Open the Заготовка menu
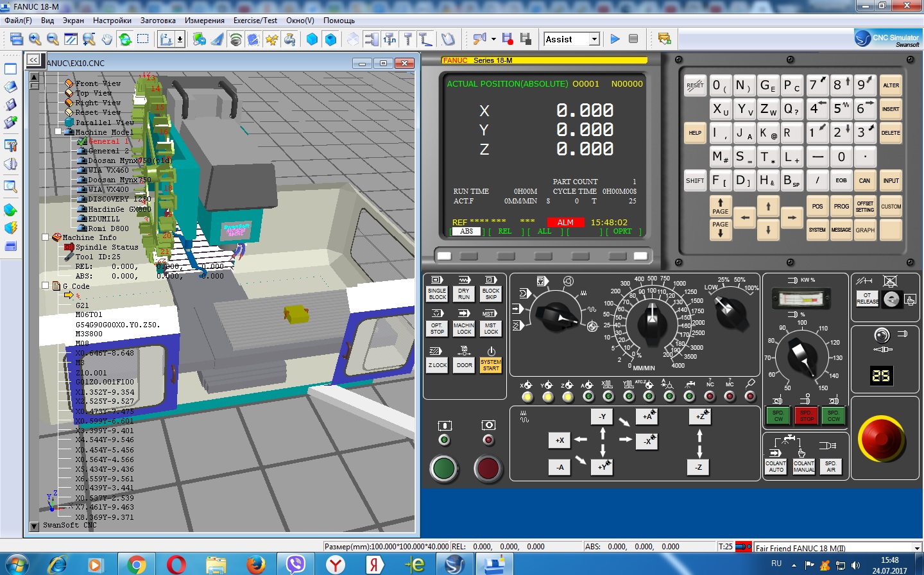Image resolution: width=924 pixels, height=575 pixels. pos(158,21)
